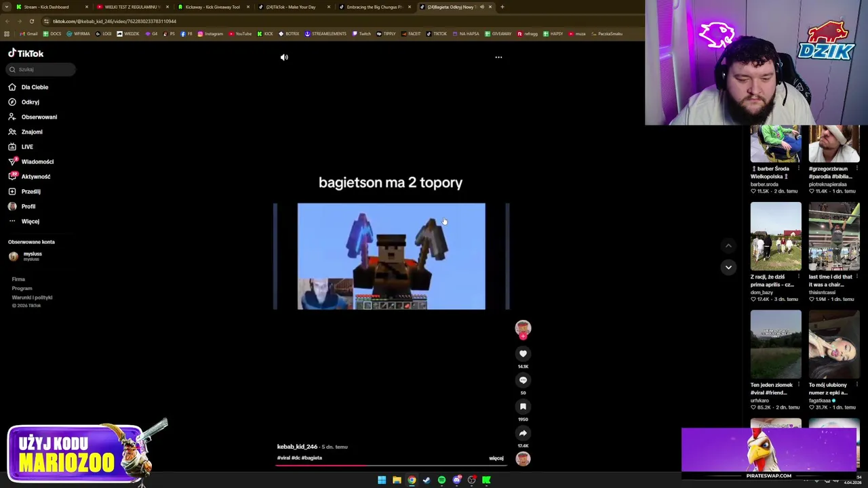868x488 pixels.
Task: Click the #bagieta hashtag
Action: pyautogui.click(x=311, y=458)
